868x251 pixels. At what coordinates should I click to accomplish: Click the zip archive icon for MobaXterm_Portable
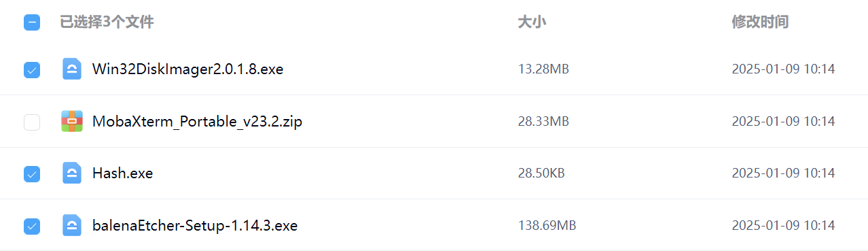tap(72, 121)
